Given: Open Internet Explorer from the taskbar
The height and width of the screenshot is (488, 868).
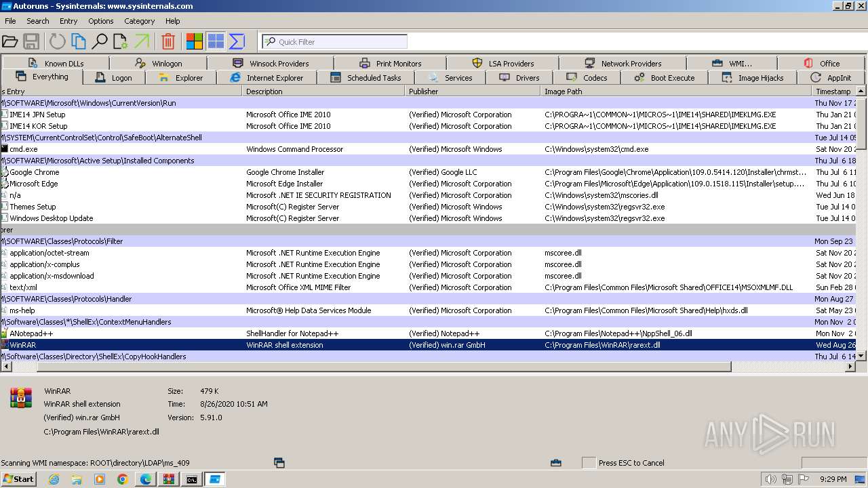Looking at the screenshot, I should tap(54, 479).
